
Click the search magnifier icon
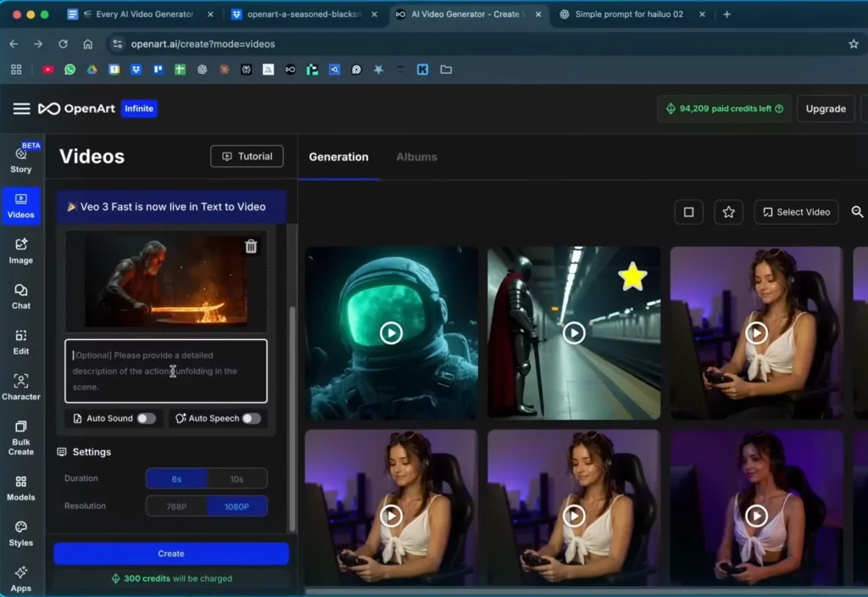click(x=857, y=212)
